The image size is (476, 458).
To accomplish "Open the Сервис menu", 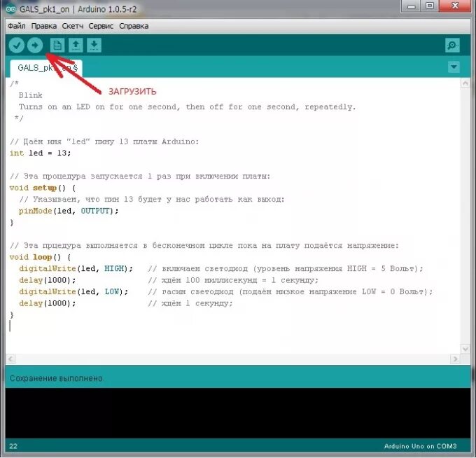I will tap(101, 26).
